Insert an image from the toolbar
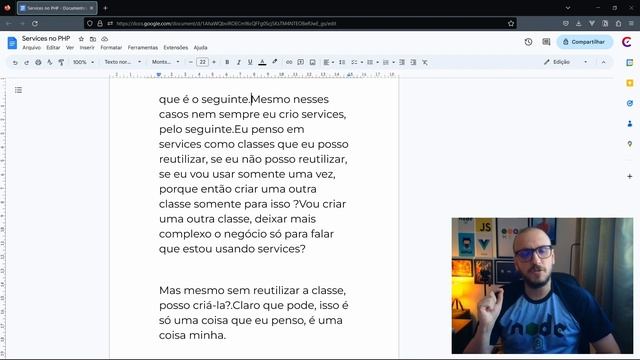The width and height of the screenshot is (640, 360). (312, 62)
